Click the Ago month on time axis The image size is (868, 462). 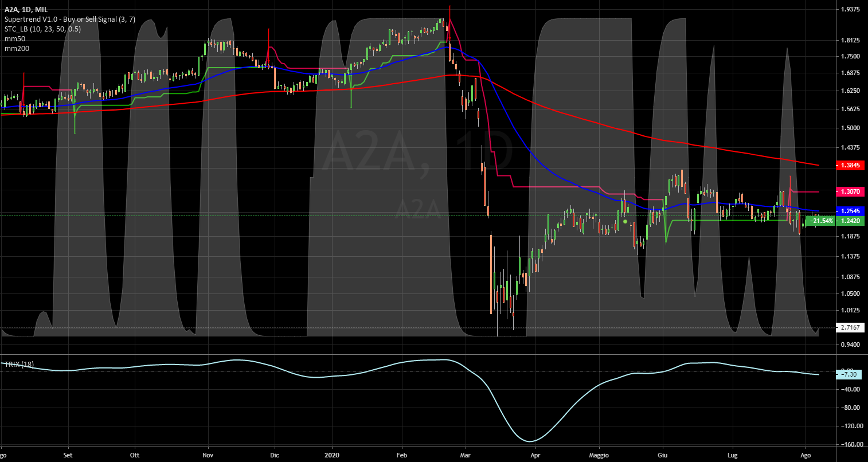tap(806, 455)
